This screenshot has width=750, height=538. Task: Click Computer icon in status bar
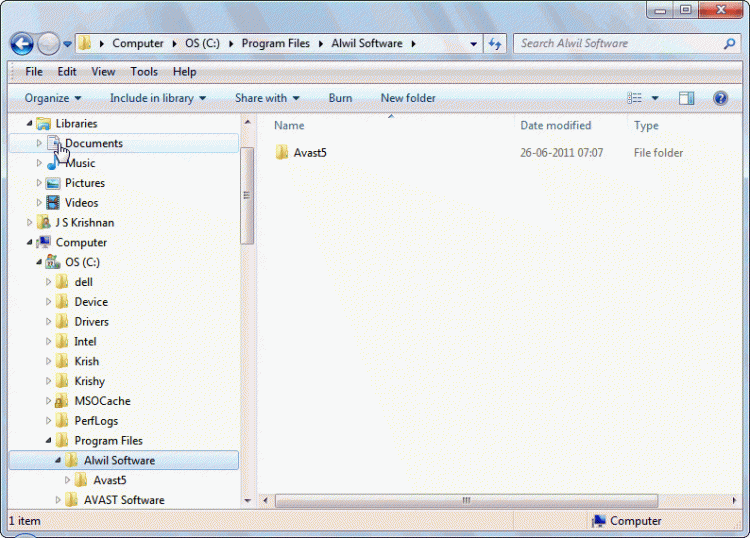599,521
